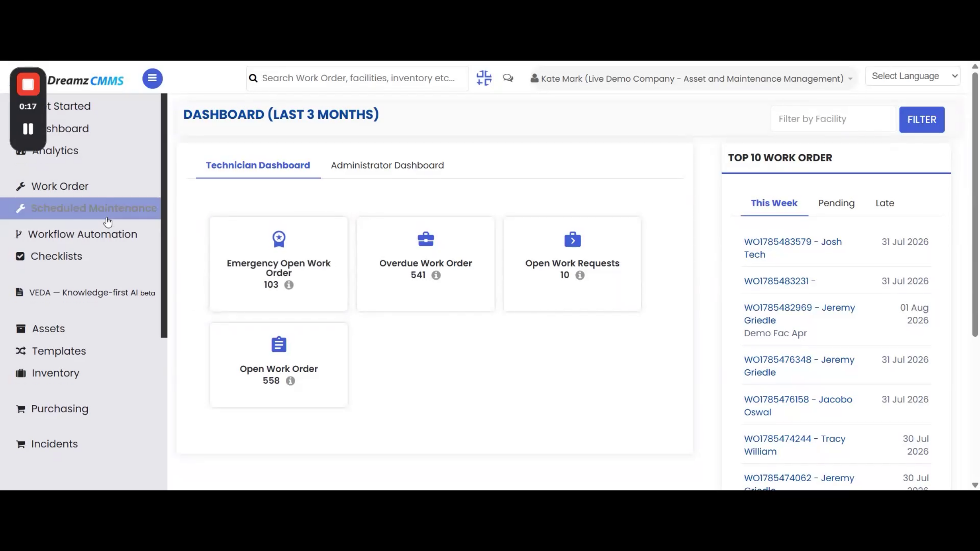Open work order WO1785483579 - Josh Tech
Viewport: 980px width, 551px height.
(793, 248)
